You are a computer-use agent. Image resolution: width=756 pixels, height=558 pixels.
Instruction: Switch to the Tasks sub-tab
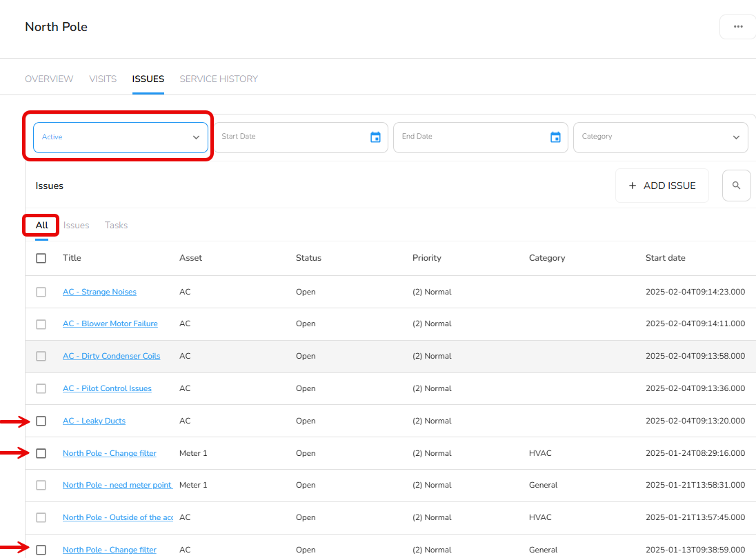(x=116, y=226)
